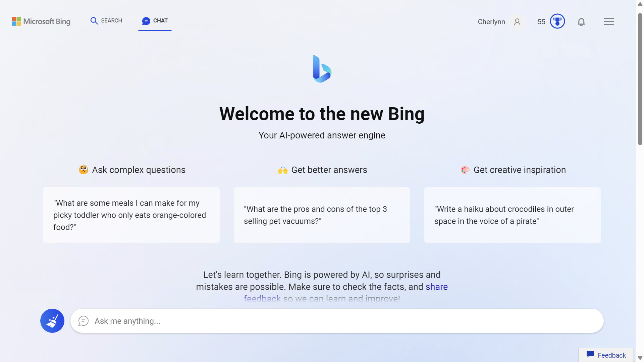Click the notification bell icon
The image size is (644, 362).
(x=582, y=21)
